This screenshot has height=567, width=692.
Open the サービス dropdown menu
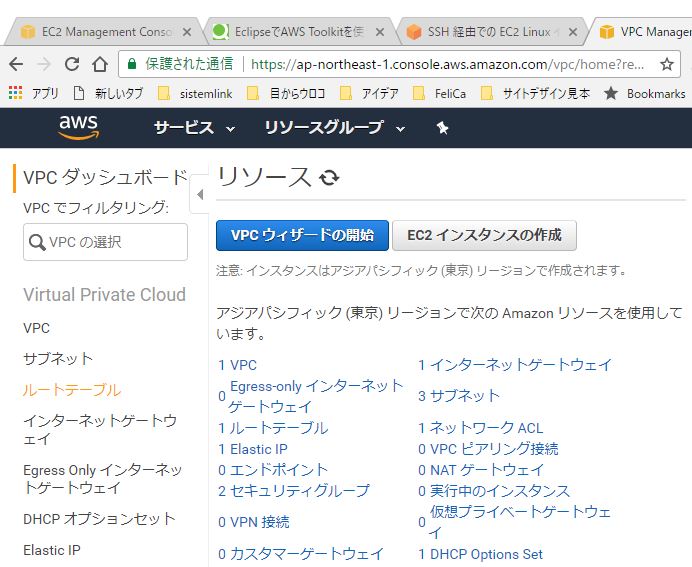194,128
